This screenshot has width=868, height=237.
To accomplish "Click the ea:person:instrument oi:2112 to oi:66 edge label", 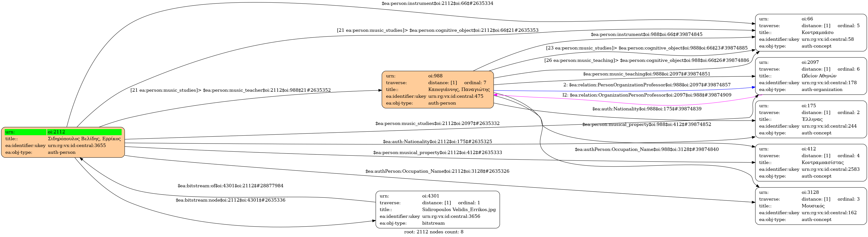I will [437, 3].
